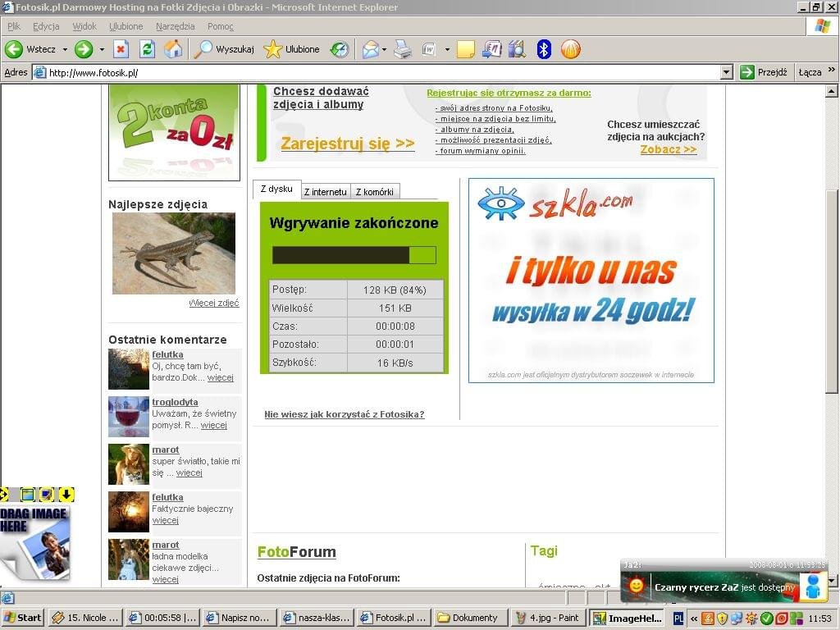Expand the Łącza links toolbar chevron
The height and width of the screenshot is (630, 840).
click(832, 69)
